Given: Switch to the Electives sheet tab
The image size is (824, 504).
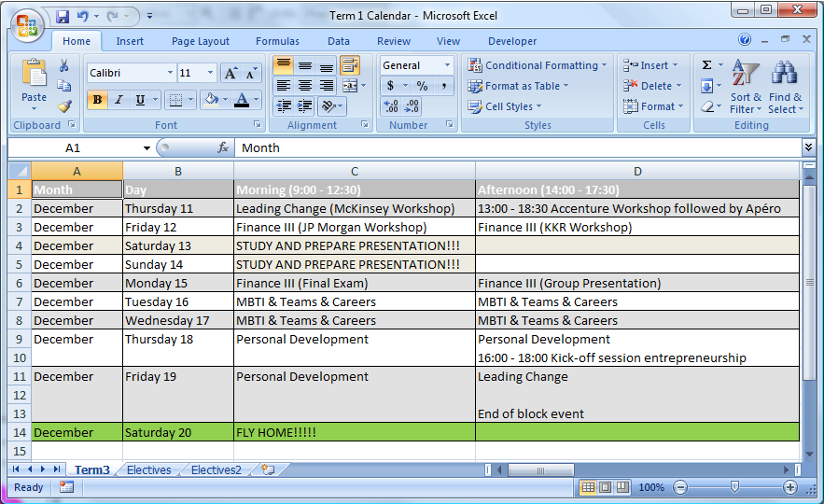Looking at the screenshot, I should coord(148,469).
